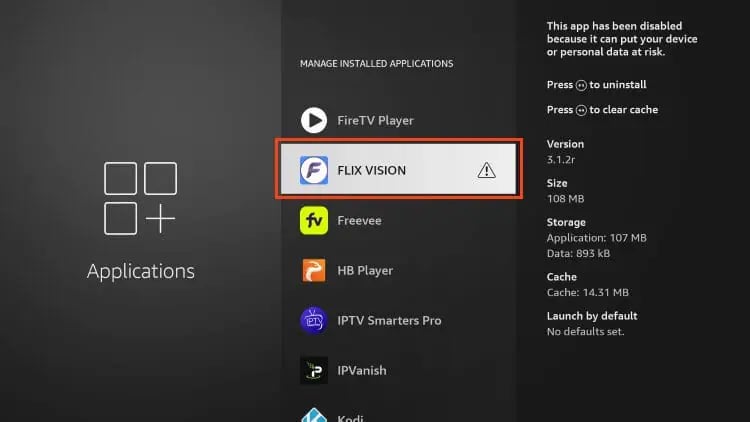Select the IPVanish entry
750x422 pixels.
(x=399, y=370)
